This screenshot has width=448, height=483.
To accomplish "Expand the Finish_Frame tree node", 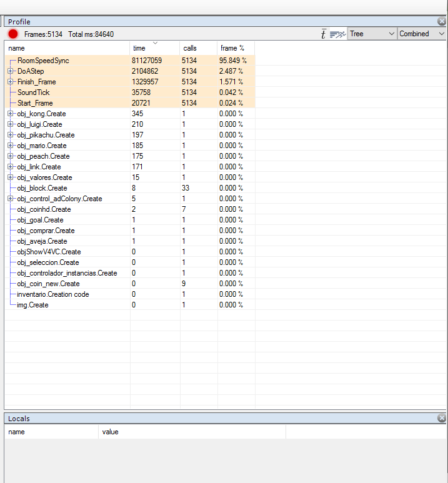I will click(x=11, y=82).
